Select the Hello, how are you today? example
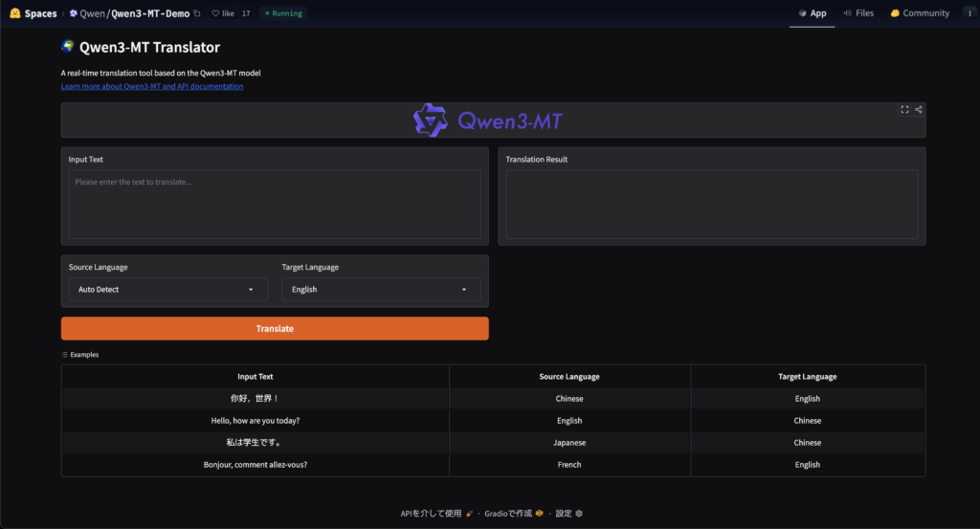The width and height of the screenshot is (980, 529). pos(255,420)
